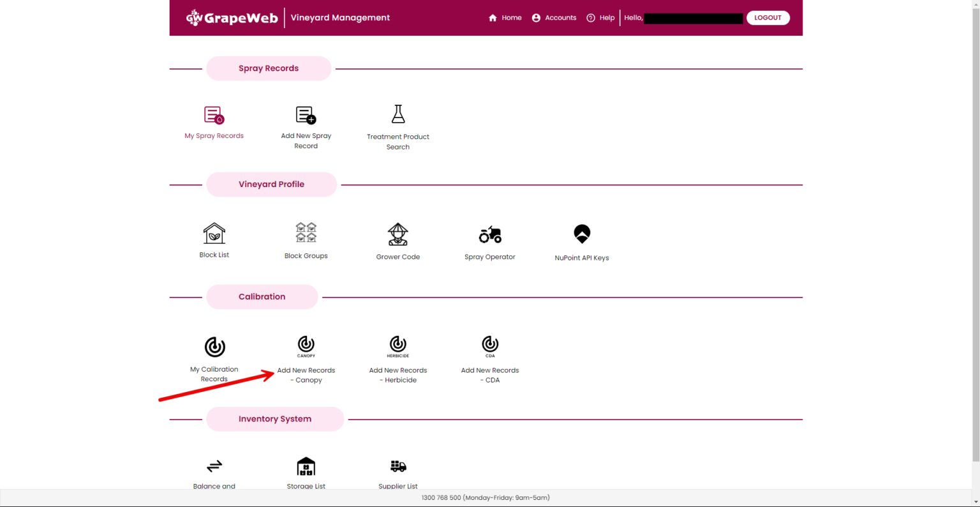Viewport: 980px width, 507px height.
Task: Click the Treatment Product Search label
Action: point(398,142)
